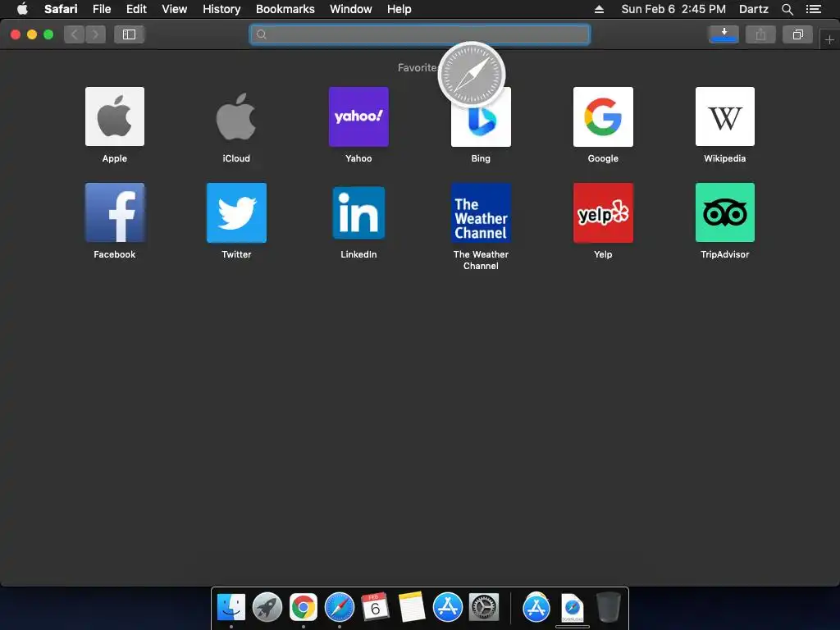Add a new tab with plus button

click(x=829, y=39)
